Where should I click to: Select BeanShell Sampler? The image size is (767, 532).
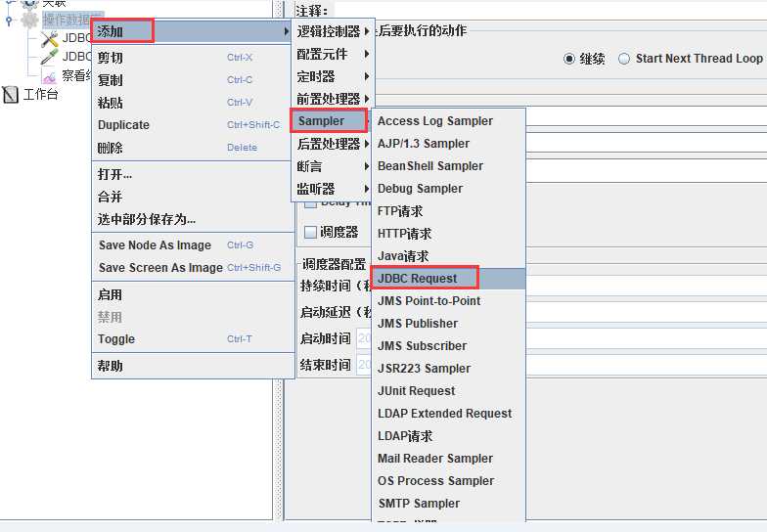(x=448, y=166)
